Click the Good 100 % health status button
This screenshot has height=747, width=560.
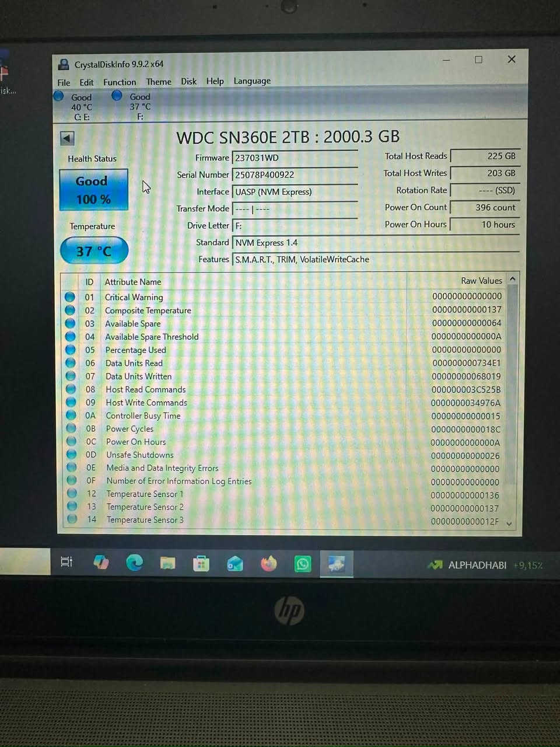93,190
